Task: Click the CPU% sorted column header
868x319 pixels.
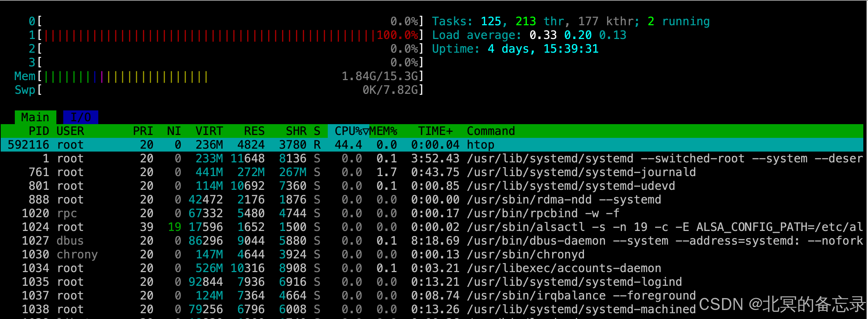Action: [348, 131]
